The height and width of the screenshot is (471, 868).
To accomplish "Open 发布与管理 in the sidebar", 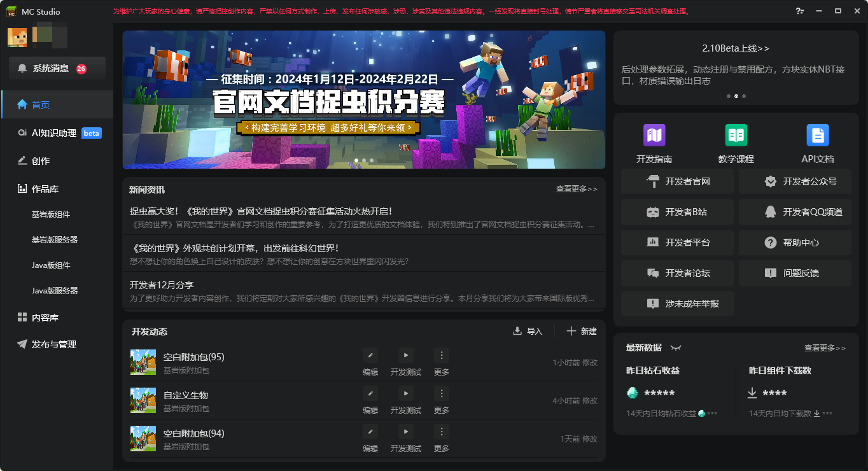I will pos(57,344).
